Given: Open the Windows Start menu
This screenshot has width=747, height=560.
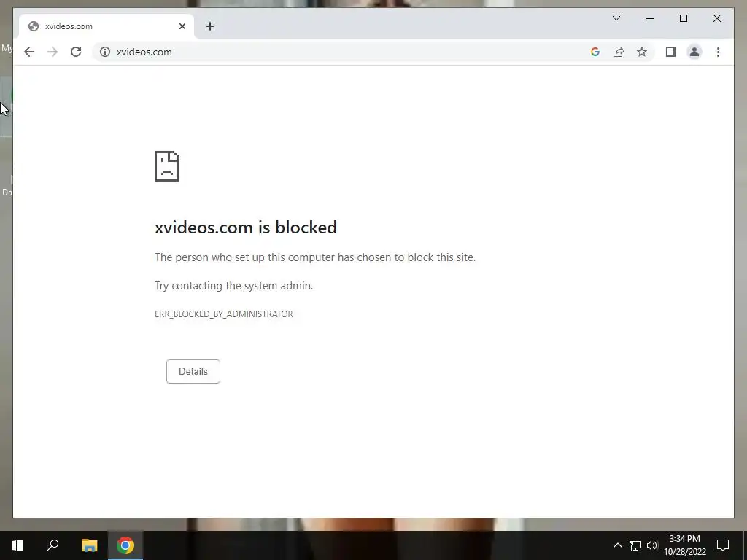Looking at the screenshot, I should (18, 545).
